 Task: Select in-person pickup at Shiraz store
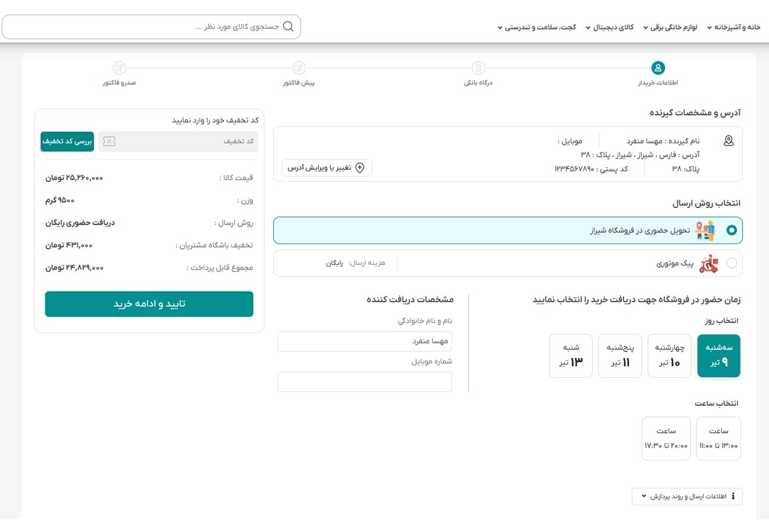508,231
